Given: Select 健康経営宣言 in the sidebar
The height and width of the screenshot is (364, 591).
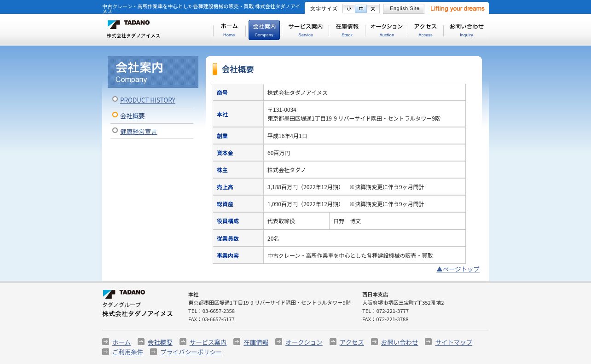Looking at the screenshot, I should [x=138, y=132].
